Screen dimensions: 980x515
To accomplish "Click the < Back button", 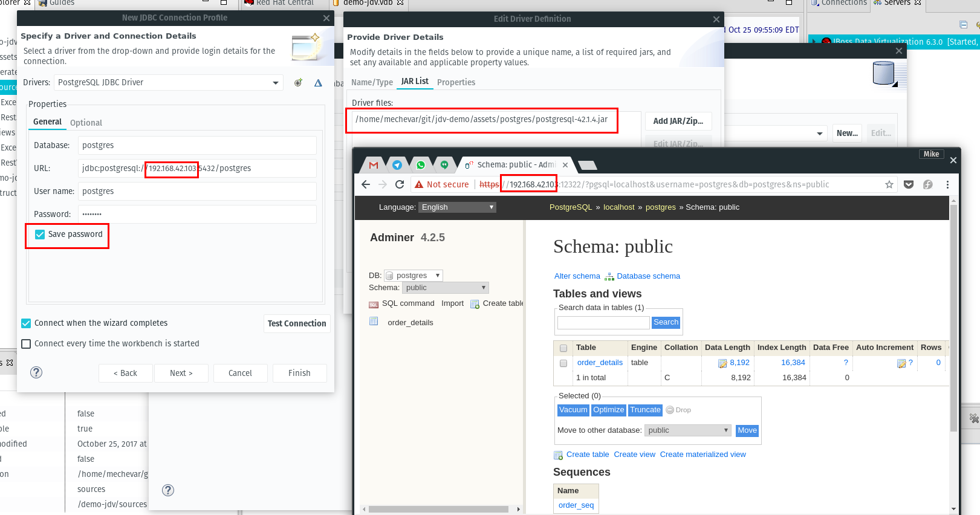I will (125, 373).
